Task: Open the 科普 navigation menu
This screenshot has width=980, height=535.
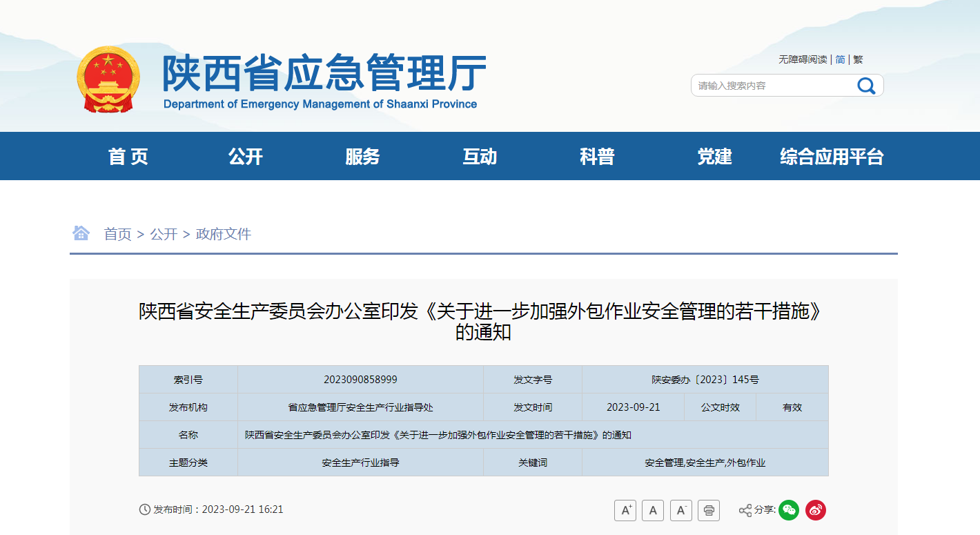Action: [598, 156]
